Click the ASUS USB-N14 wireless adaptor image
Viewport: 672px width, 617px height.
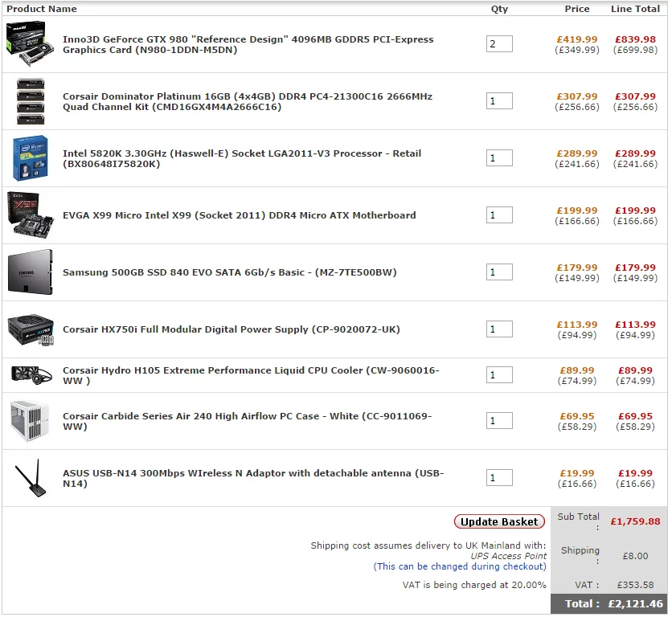click(x=31, y=478)
